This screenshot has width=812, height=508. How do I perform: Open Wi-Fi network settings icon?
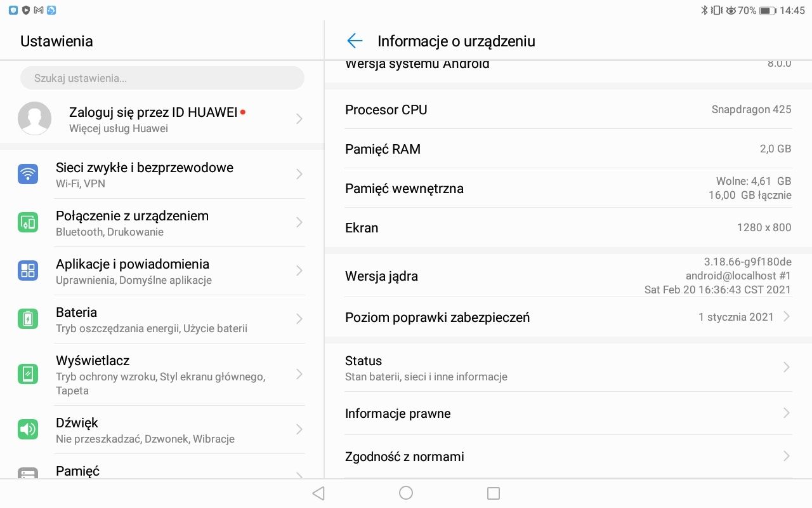(x=28, y=174)
